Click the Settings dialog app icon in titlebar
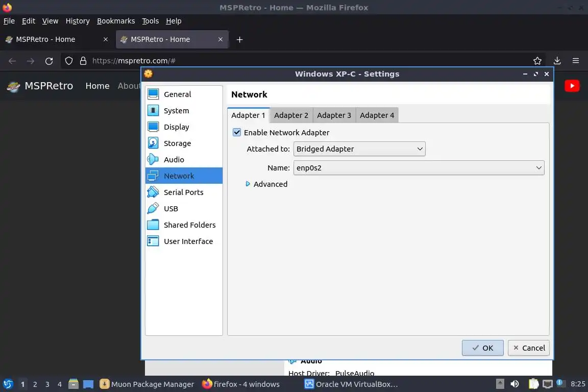 tap(149, 73)
